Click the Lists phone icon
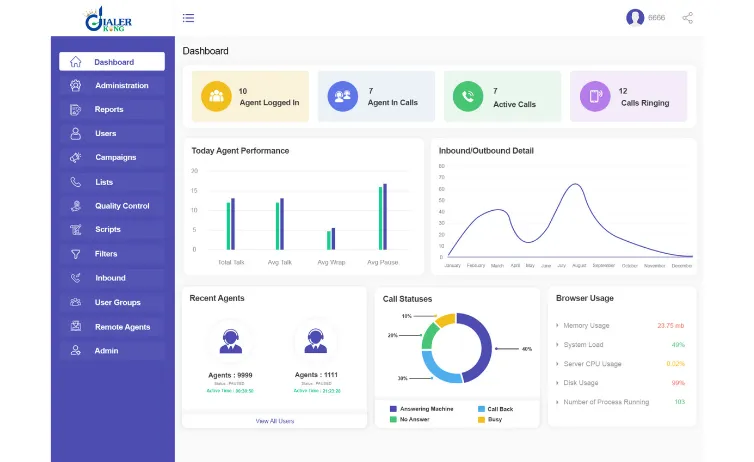The width and height of the screenshot is (754, 462). (75, 182)
